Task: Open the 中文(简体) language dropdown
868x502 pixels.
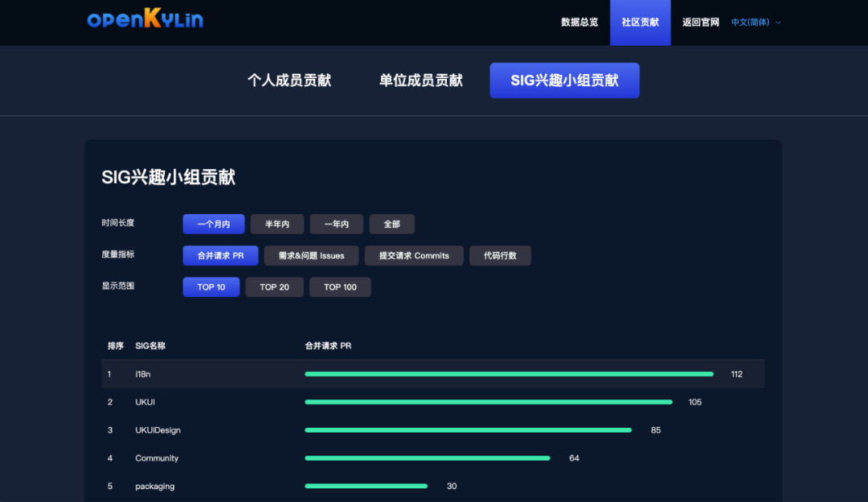Action: pyautogui.click(x=754, y=22)
